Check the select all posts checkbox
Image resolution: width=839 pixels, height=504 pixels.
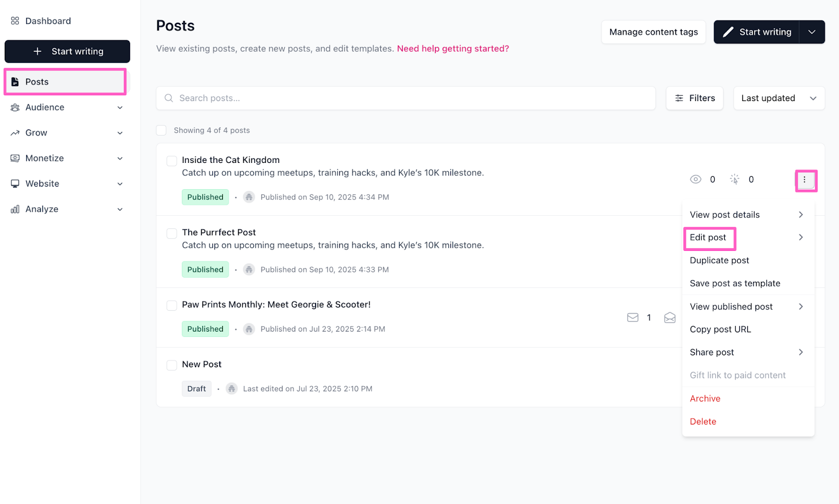162,130
